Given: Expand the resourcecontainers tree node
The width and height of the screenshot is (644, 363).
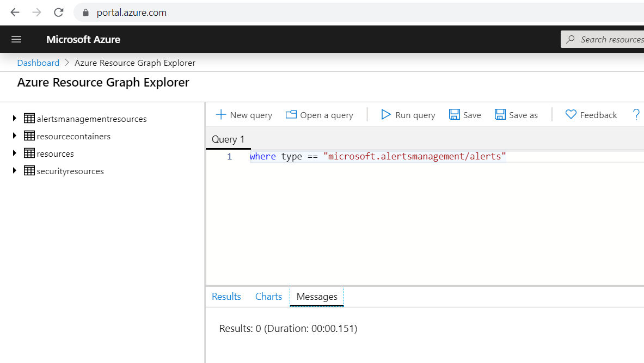Looking at the screenshot, I should [x=13, y=136].
